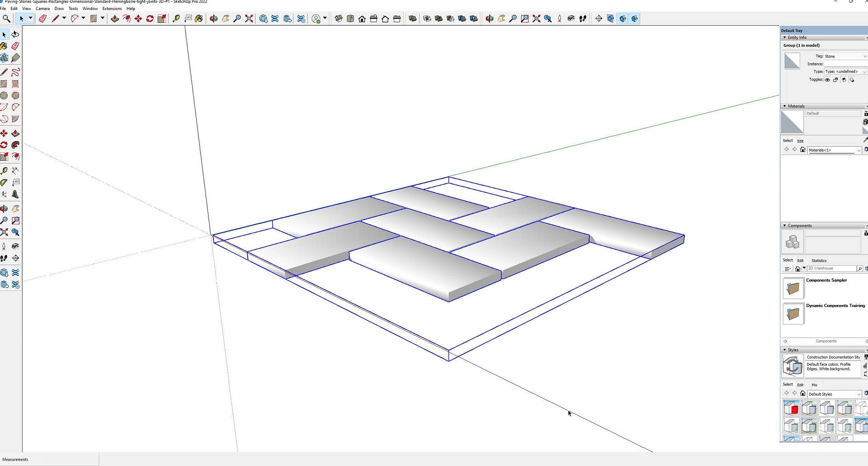This screenshot has height=466, width=868.
Task: Pick the Move tool in left toolbar
Action: (4, 133)
